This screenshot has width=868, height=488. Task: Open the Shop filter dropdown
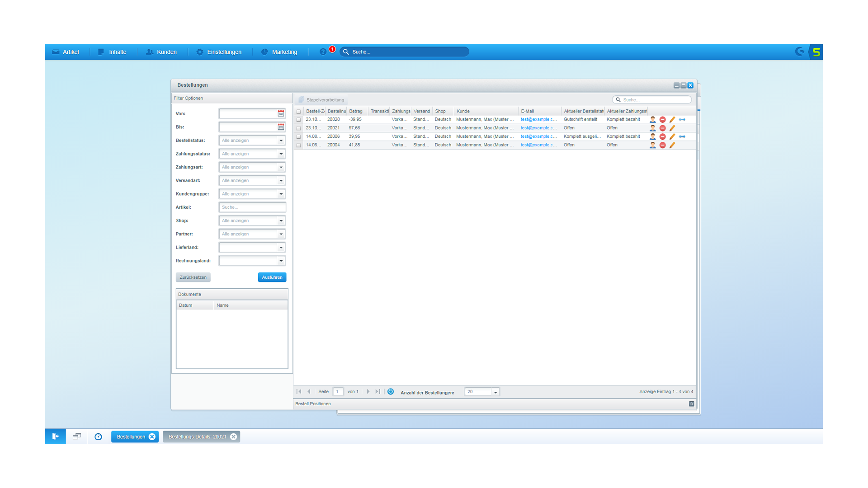(281, 221)
